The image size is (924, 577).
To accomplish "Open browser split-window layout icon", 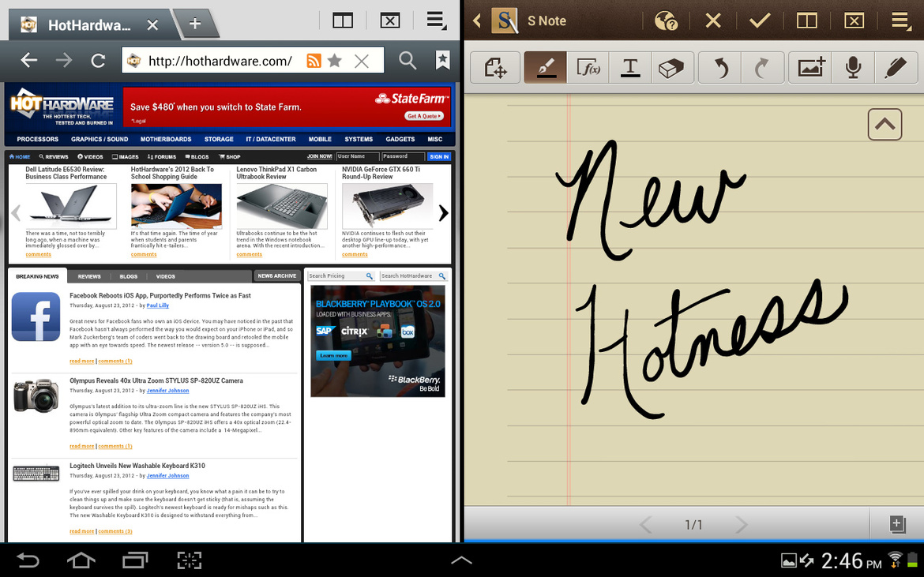I will tap(343, 21).
